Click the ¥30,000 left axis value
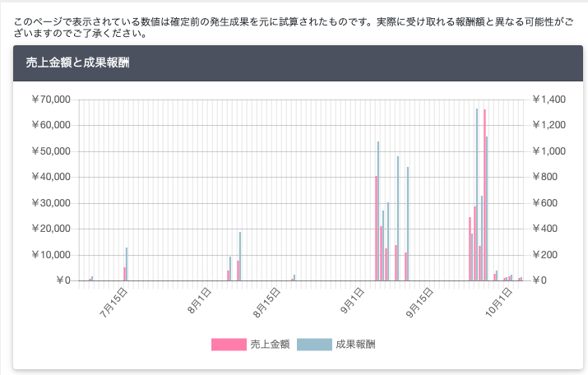Screen dimensions: 588x375 coord(51,203)
